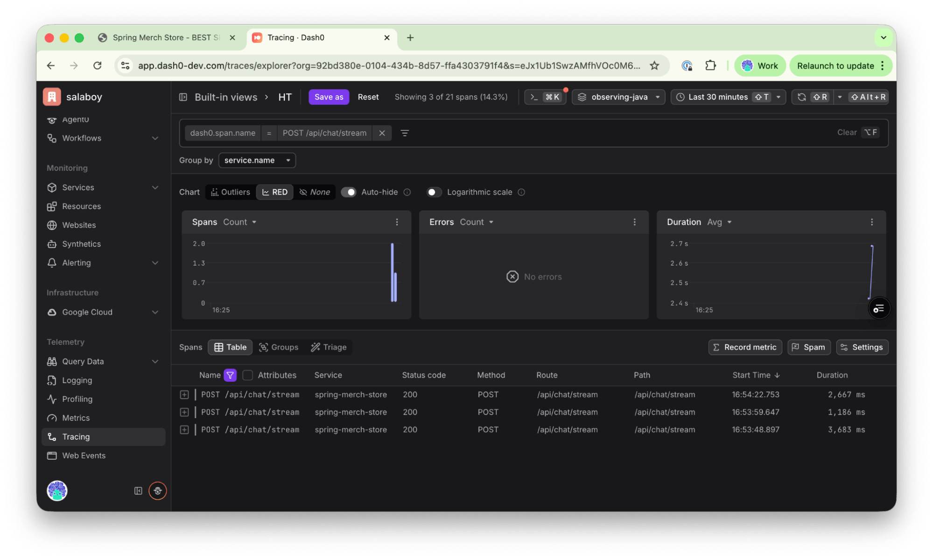Sort by the Start Time column header

click(x=756, y=375)
